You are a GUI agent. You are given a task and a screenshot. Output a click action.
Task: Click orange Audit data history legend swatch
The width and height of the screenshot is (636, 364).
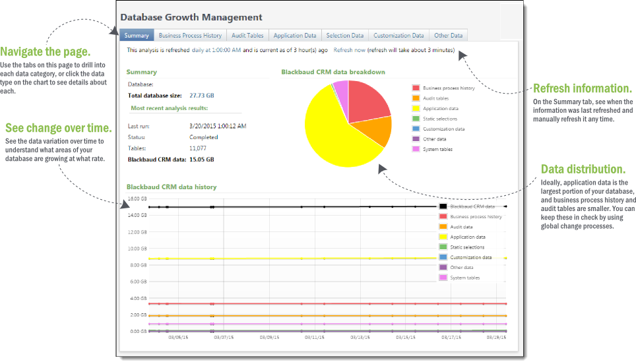click(443, 227)
